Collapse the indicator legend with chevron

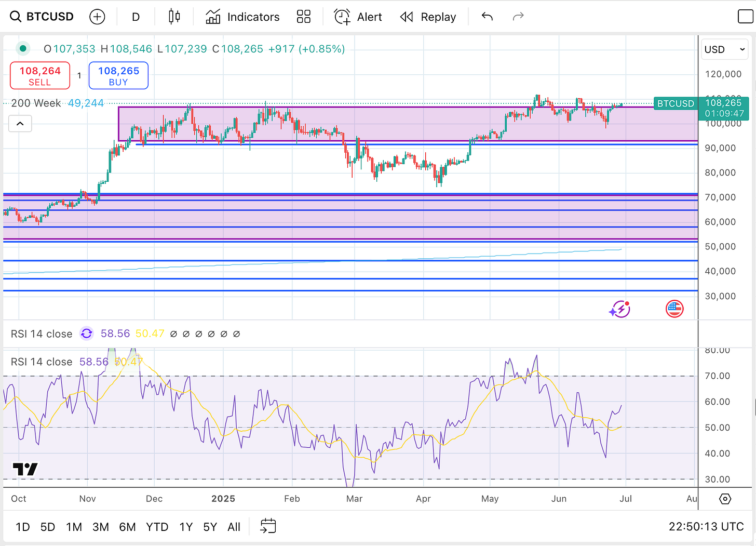pos(20,124)
